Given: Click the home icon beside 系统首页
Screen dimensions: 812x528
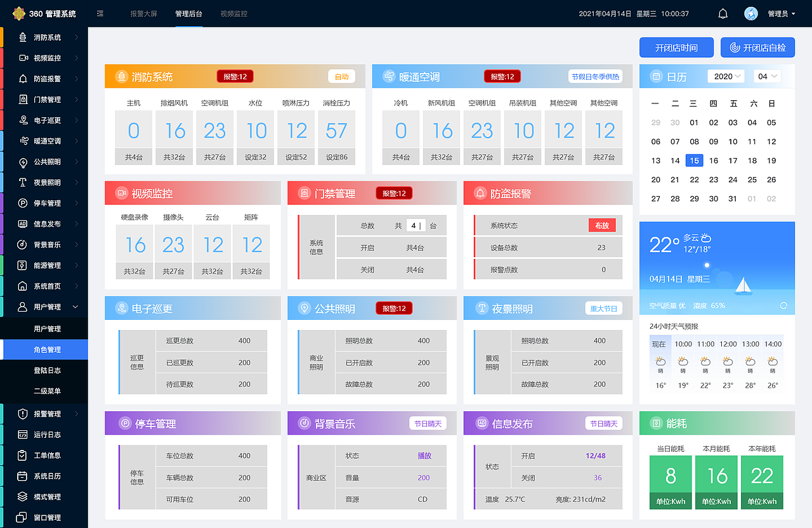Looking at the screenshot, I should pos(23,286).
